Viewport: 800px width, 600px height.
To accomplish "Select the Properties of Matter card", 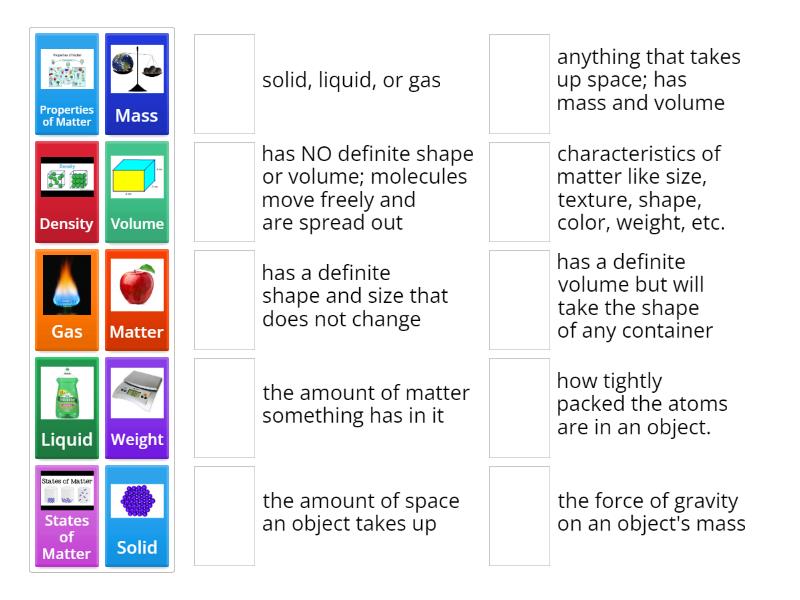I will (x=66, y=82).
